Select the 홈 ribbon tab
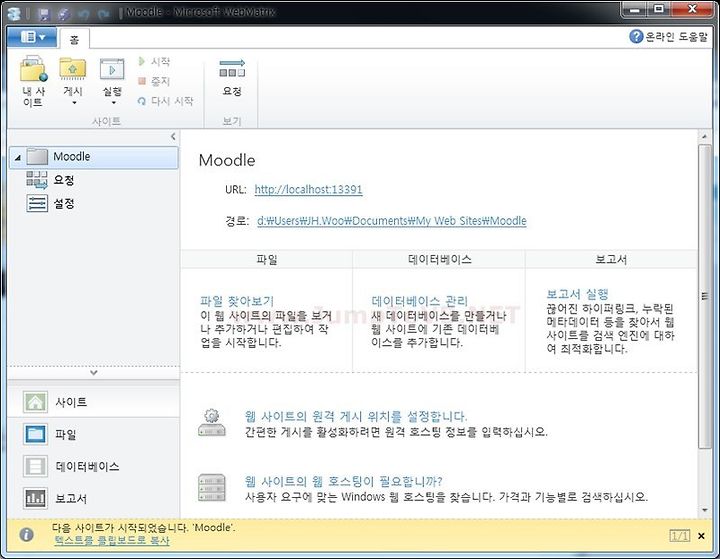 [x=74, y=40]
